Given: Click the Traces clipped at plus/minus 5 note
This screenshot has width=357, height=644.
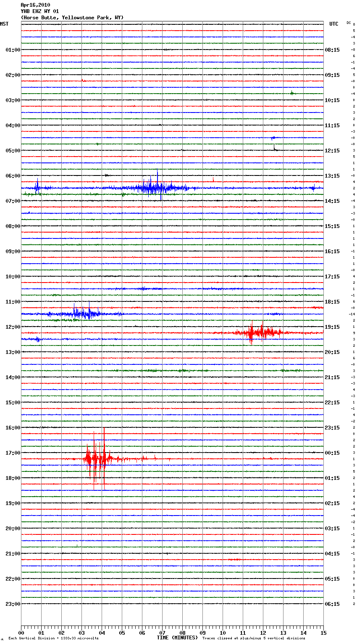Looking at the screenshot, I should coord(254,639).
